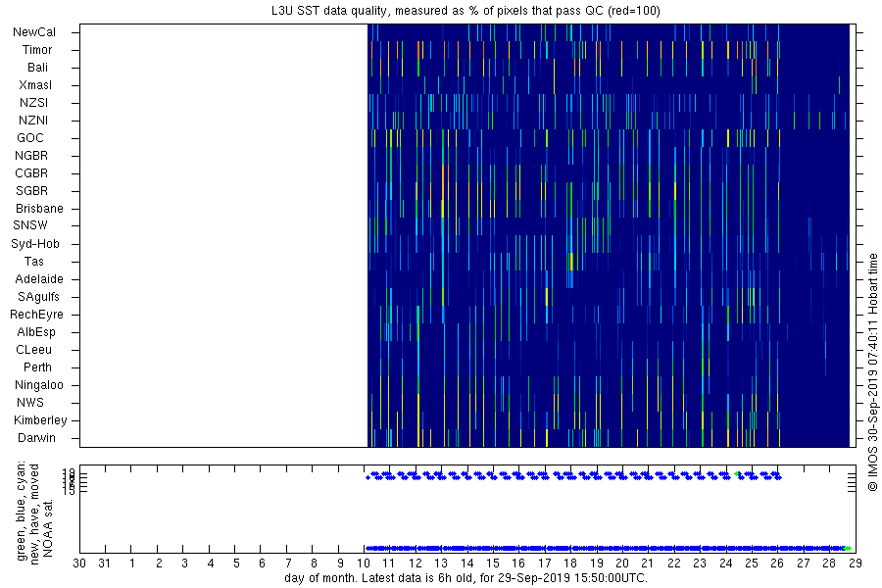Click the x-axis day label 5
Viewport: 882px width, 588px height.
pos(236,563)
